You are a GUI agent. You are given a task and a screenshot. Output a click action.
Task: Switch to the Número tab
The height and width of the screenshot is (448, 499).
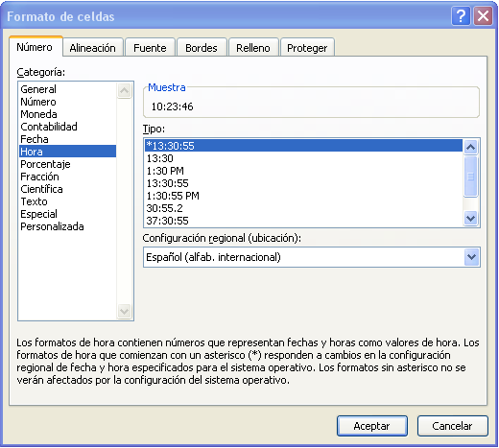tap(36, 47)
